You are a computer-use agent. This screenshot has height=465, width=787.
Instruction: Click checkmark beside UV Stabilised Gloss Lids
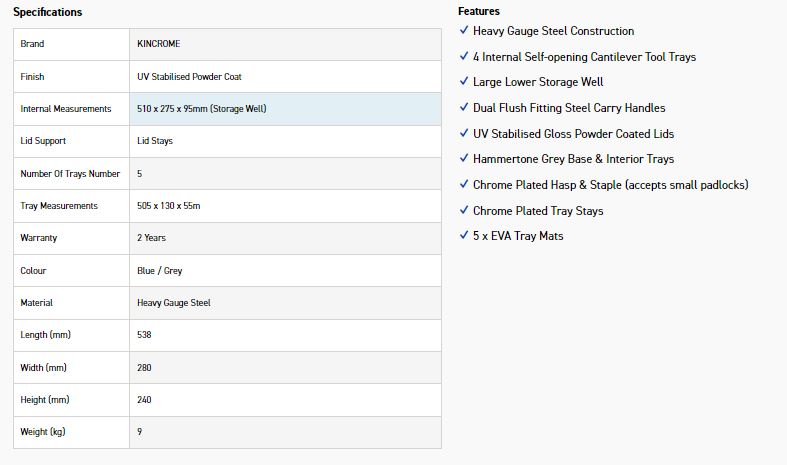point(464,133)
